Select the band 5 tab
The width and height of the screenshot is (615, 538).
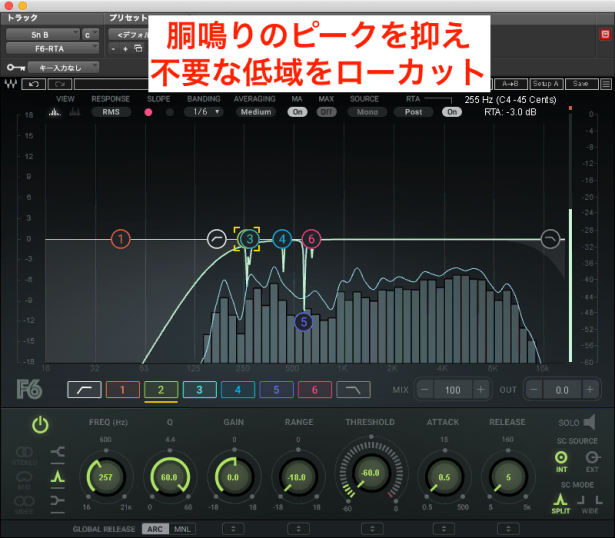point(277,390)
